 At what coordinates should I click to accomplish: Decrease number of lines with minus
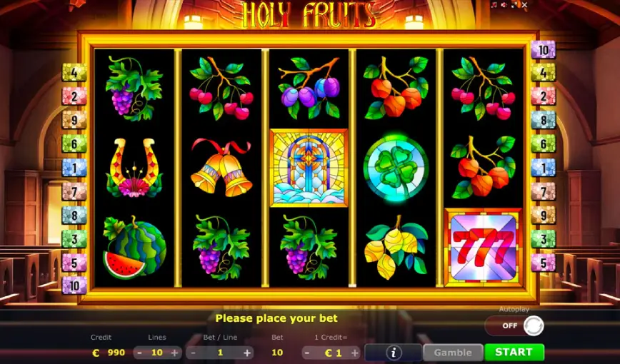pos(140,353)
